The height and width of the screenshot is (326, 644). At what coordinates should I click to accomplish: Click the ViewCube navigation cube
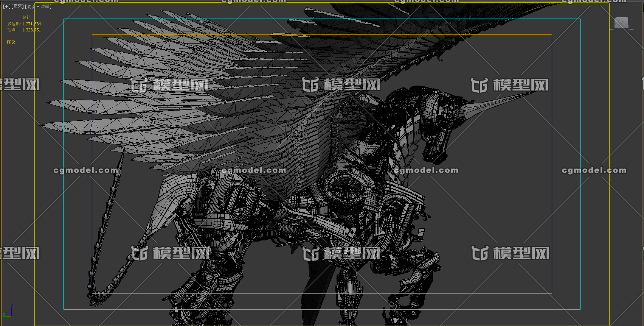point(621,23)
